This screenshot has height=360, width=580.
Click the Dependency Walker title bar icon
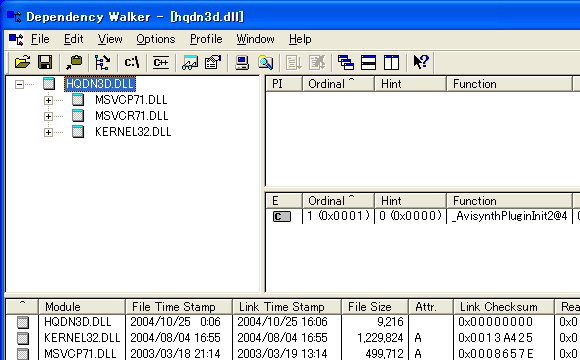click(x=14, y=17)
